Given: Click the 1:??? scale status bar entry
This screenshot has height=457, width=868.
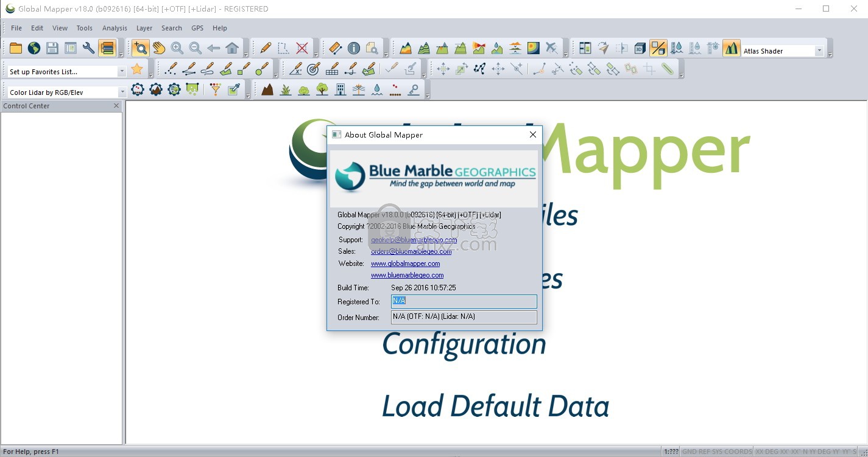Looking at the screenshot, I should [671, 452].
